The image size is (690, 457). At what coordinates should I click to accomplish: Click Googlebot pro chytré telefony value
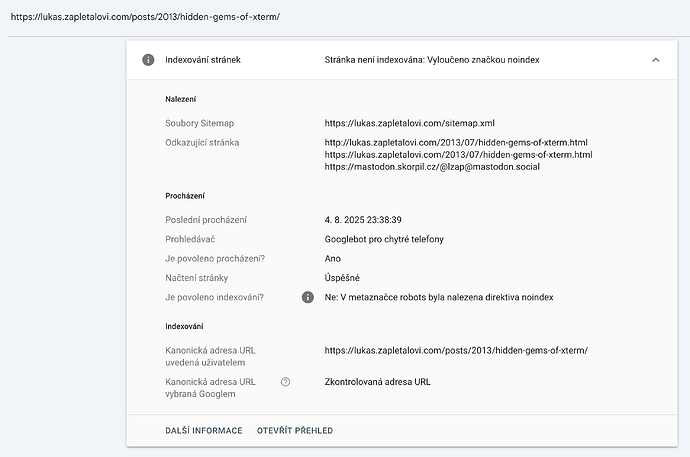(384, 239)
